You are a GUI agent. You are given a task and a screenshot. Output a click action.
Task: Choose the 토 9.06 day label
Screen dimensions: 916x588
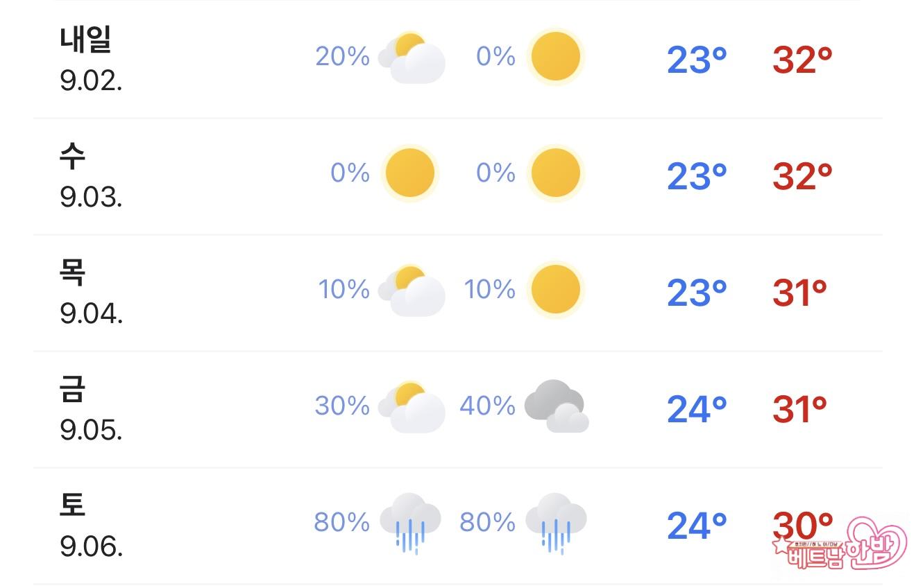91,526
